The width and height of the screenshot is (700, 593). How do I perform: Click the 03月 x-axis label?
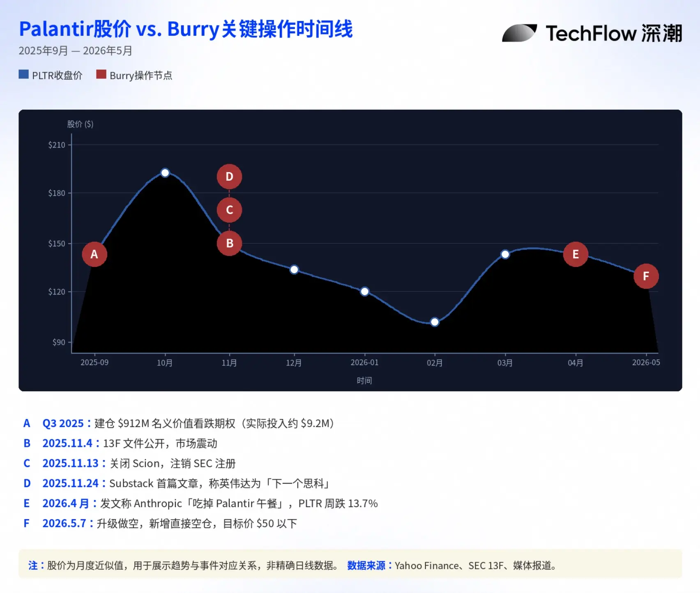point(505,363)
